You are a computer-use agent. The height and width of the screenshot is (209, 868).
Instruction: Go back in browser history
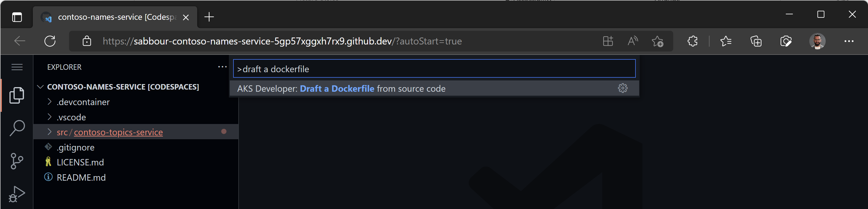20,41
